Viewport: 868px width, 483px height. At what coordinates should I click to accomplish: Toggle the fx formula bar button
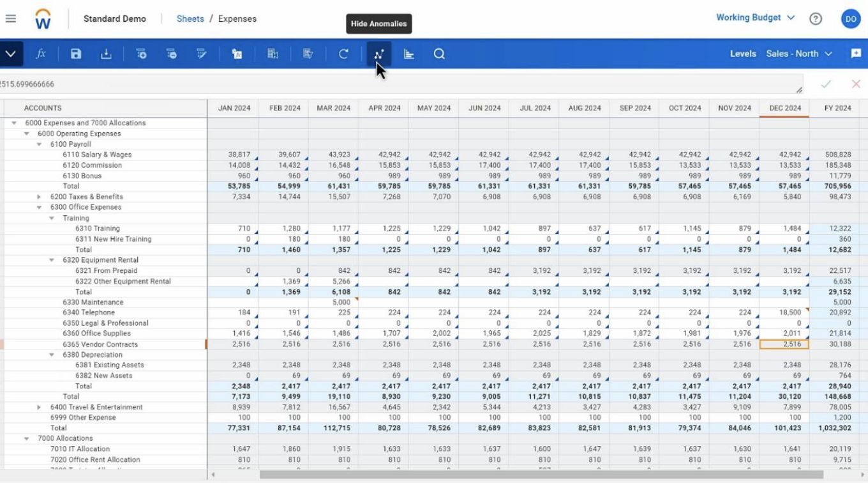point(41,54)
